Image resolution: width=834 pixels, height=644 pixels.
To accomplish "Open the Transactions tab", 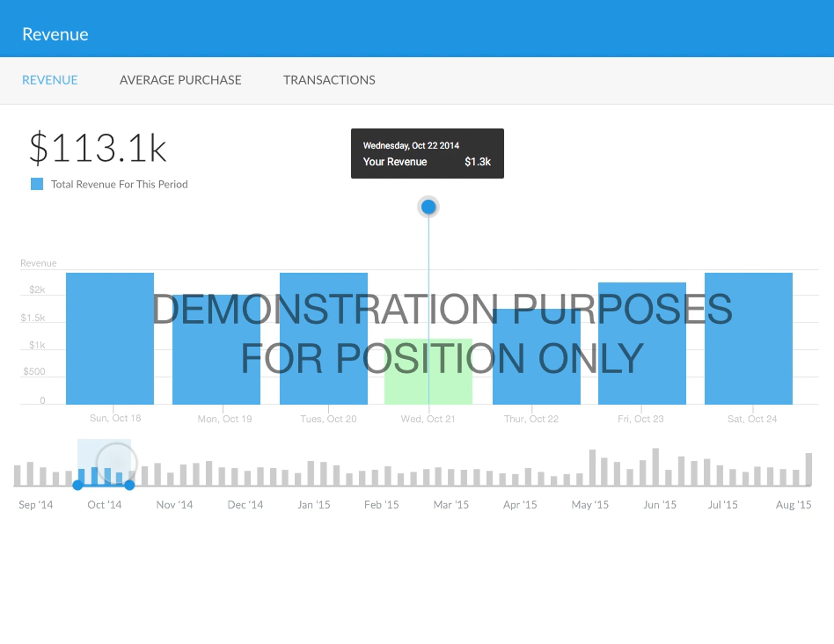I will [329, 80].
